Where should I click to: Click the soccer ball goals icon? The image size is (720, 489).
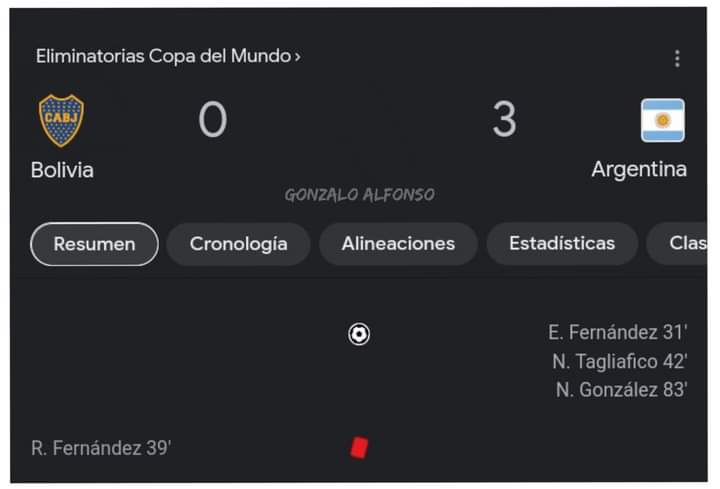pyautogui.click(x=359, y=334)
